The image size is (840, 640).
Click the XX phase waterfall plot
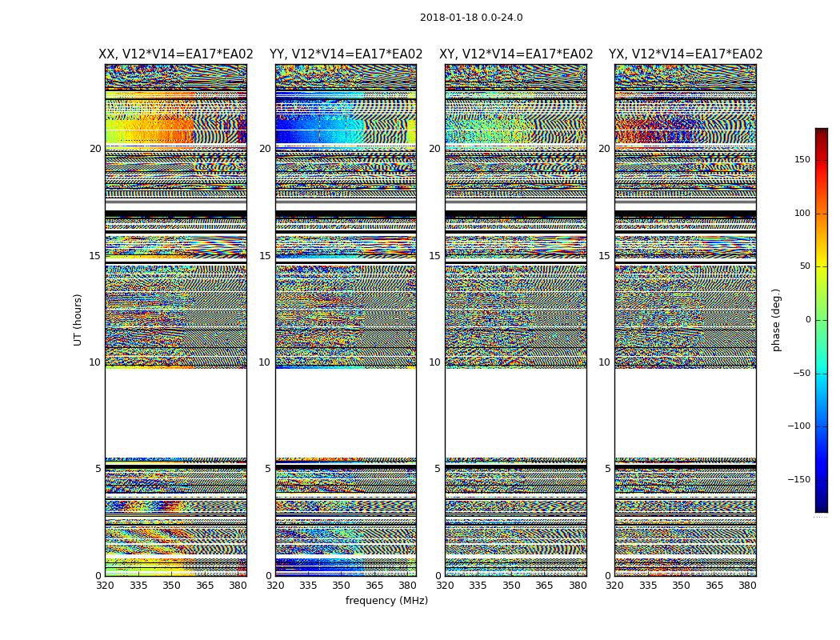pos(176,320)
